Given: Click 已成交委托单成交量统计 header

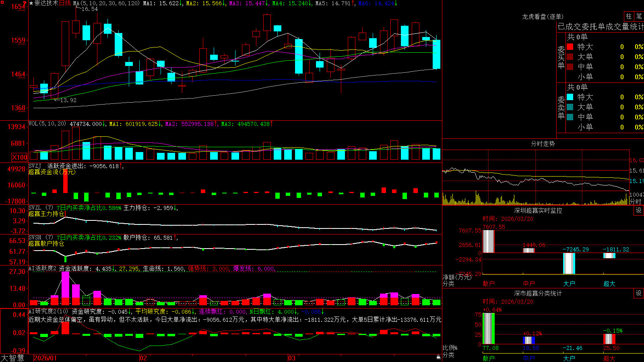Looking at the screenshot, I should [601, 27].
